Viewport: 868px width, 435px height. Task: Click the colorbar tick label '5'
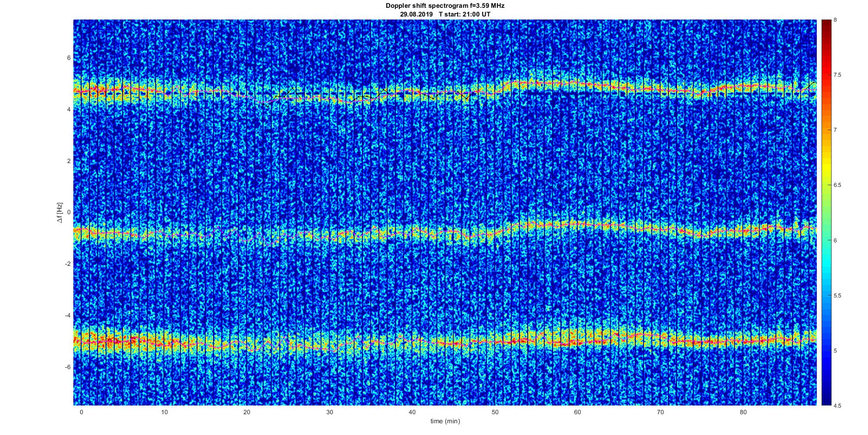(x=835, y=350)
